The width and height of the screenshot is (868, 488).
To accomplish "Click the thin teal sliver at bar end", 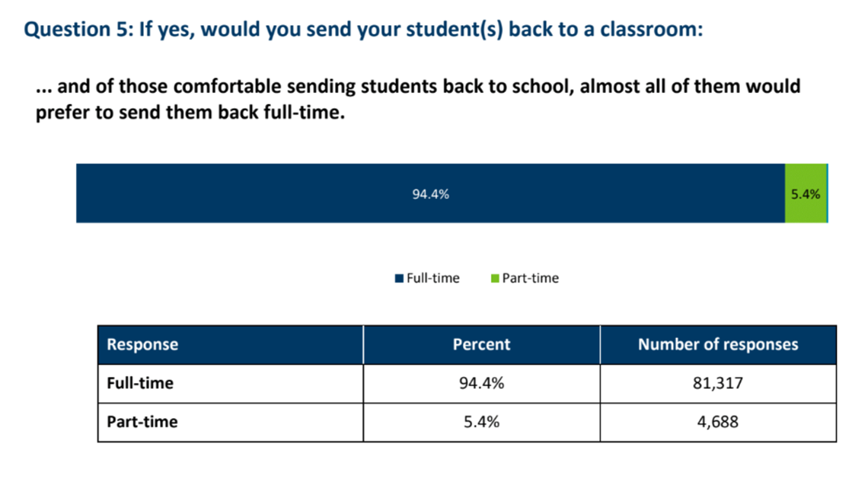I will [828, 193].
